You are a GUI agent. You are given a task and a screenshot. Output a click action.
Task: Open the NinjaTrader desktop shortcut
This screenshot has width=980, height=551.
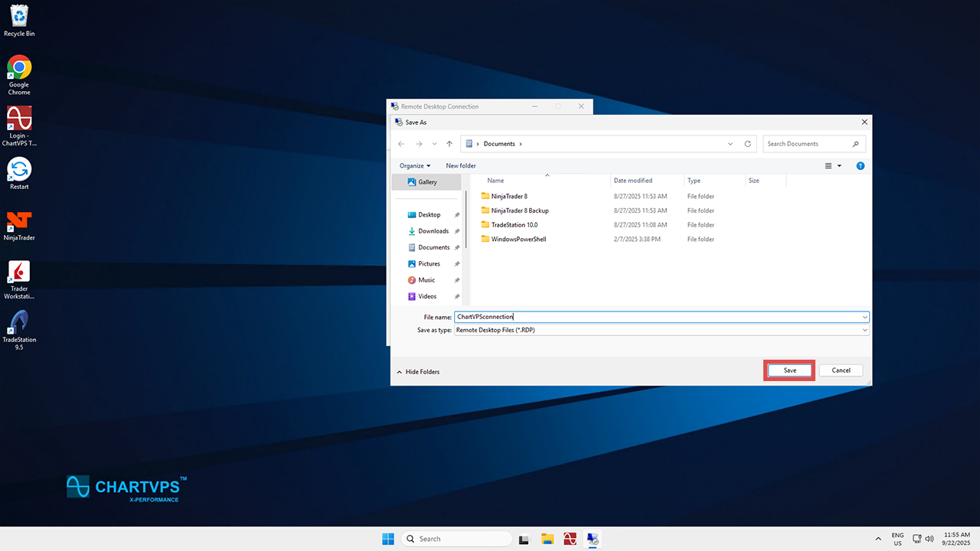point(19,225)
